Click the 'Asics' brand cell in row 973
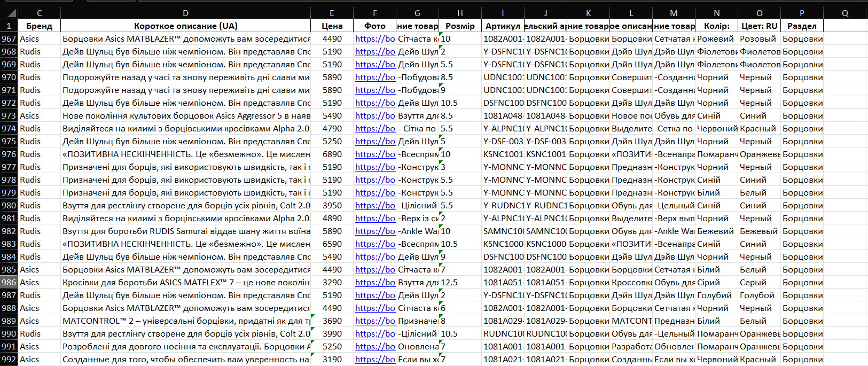This screenshot has width=868, height=366. coord(40,115)
